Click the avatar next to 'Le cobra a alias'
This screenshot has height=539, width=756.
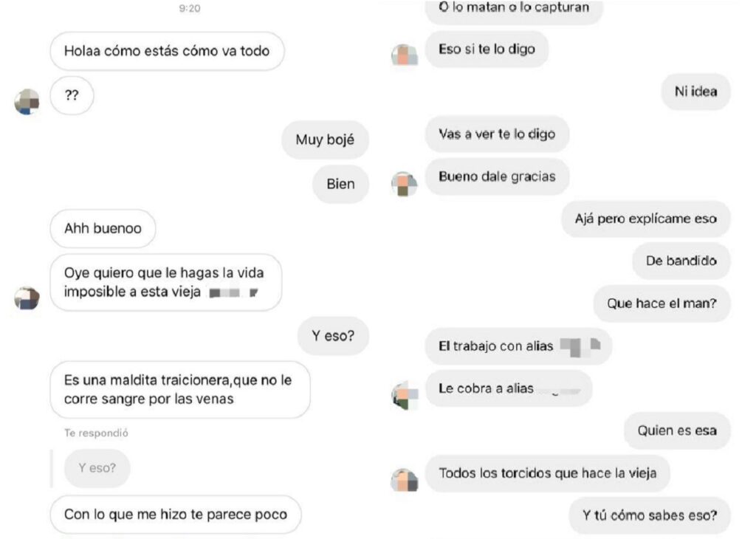[404, 396]
